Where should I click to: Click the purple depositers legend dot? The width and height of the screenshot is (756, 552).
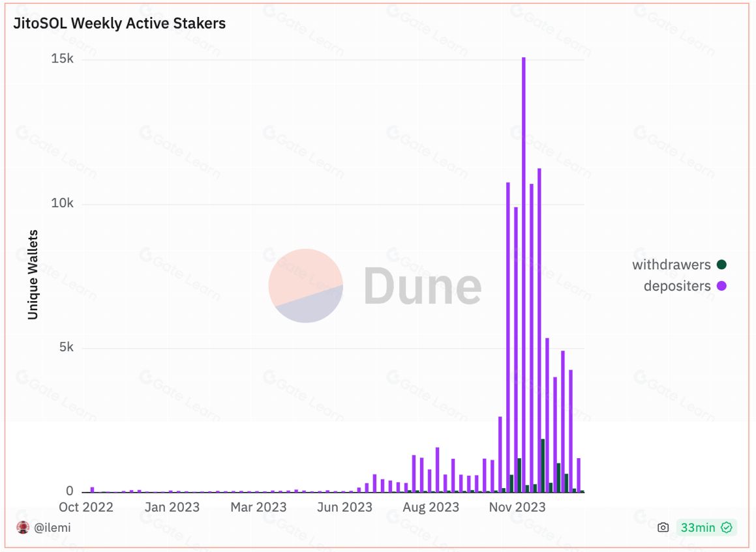coord(721,285)
